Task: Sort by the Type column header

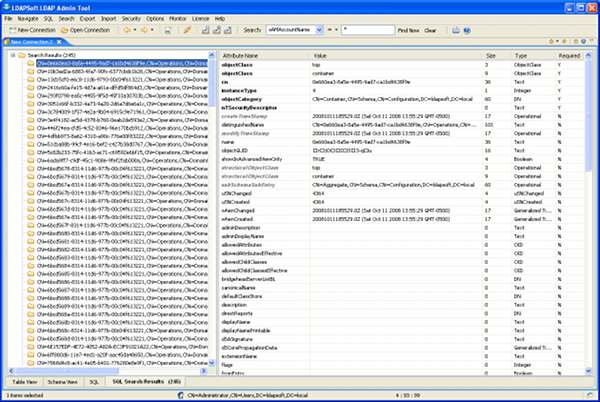Action: (x=534, y=55)
